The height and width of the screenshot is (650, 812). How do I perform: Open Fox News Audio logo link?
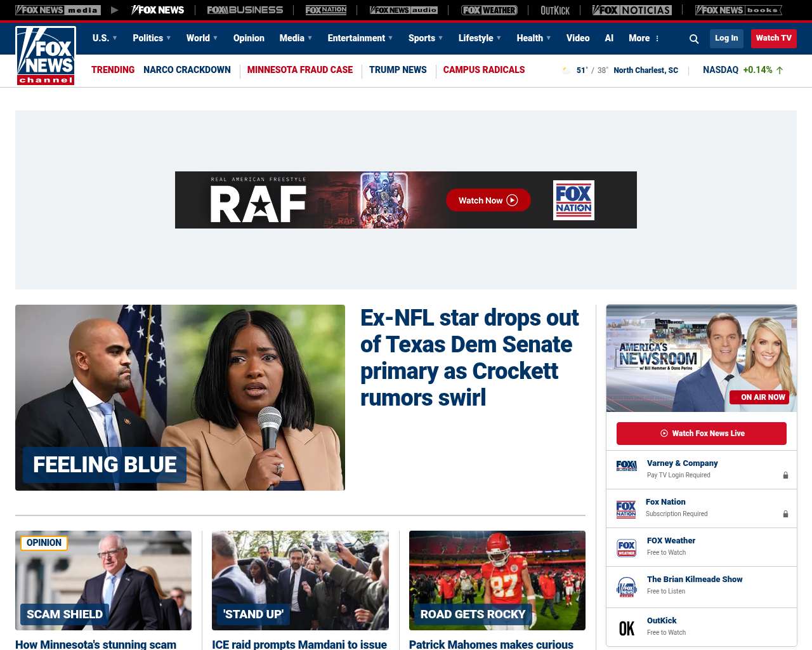(x=403, y=10)
